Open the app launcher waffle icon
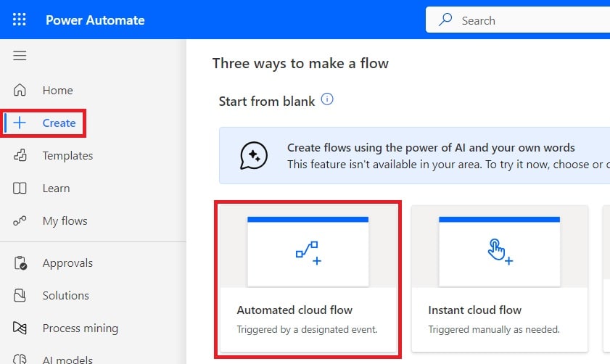The image size is (610, 364). point(20,20)
